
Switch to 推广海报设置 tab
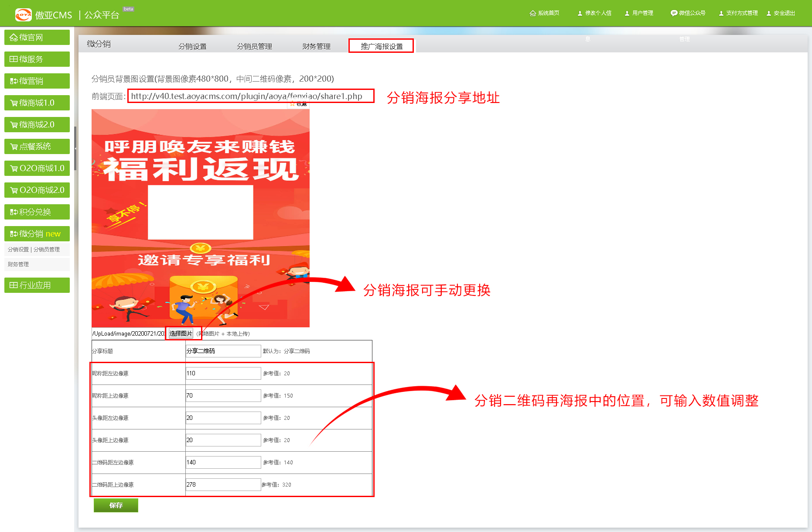click(x=381, y=46)
